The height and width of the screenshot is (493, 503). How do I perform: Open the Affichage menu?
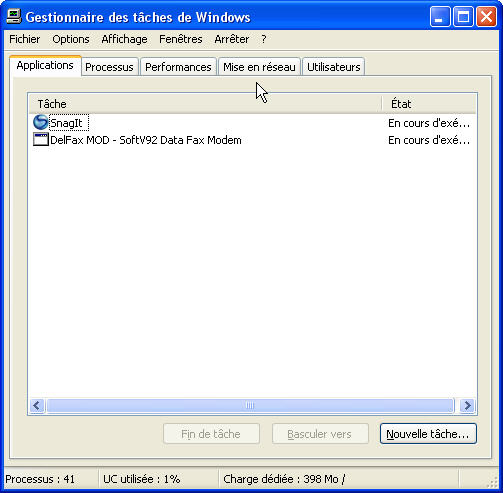point(124,39)
